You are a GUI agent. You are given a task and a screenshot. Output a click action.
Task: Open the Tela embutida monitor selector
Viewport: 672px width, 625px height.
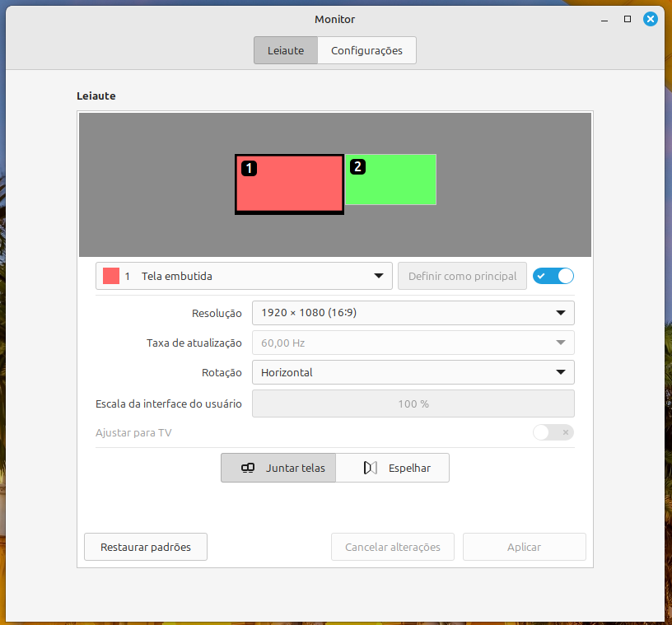(x=244, y=277)
